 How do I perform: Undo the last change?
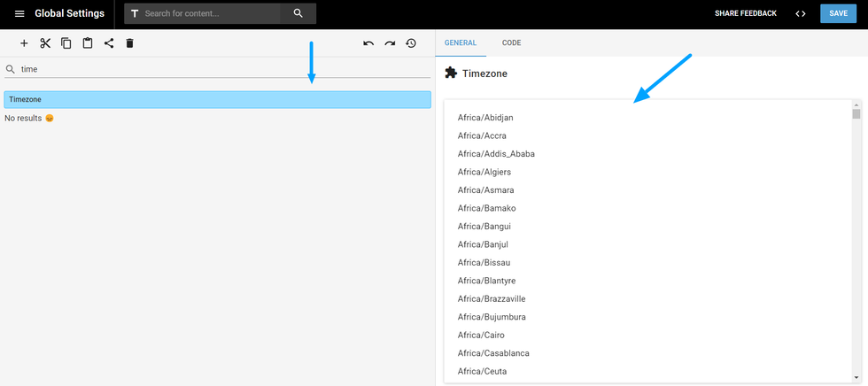(368, 43)
